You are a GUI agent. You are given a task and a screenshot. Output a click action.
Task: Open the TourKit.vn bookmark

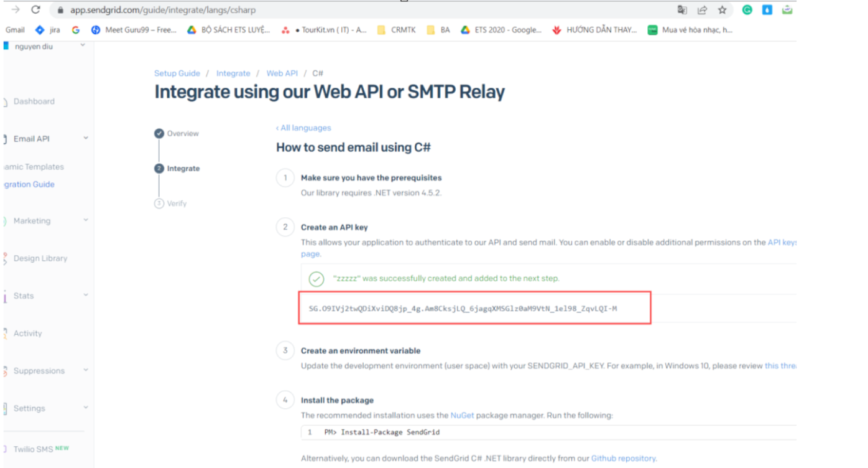point(324,30)
